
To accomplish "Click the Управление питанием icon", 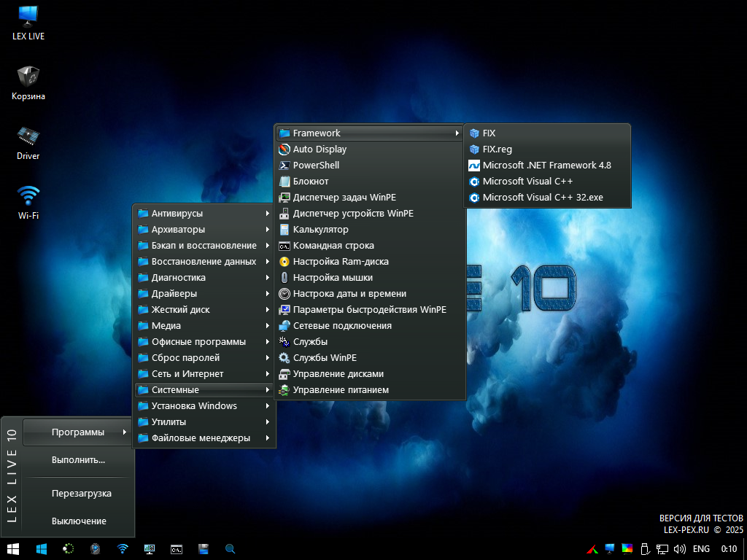I will pyautogui.click(x=285, y=390).
